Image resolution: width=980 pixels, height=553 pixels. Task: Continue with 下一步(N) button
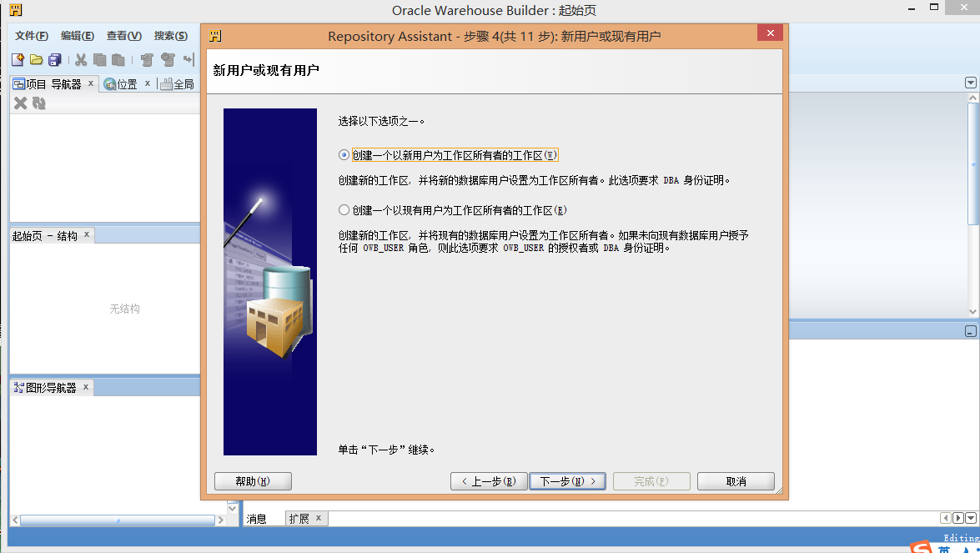point(567,481)
